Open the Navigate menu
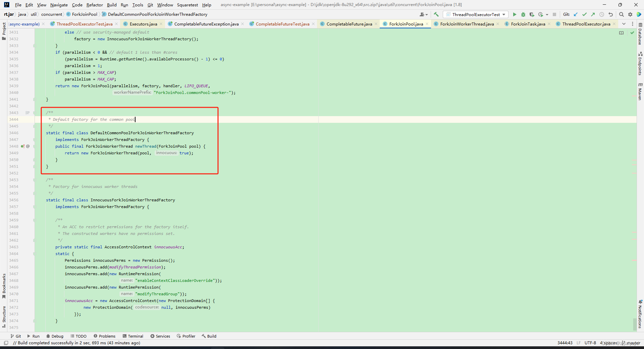This screenshot has width=644, height=349. [59, 5]
